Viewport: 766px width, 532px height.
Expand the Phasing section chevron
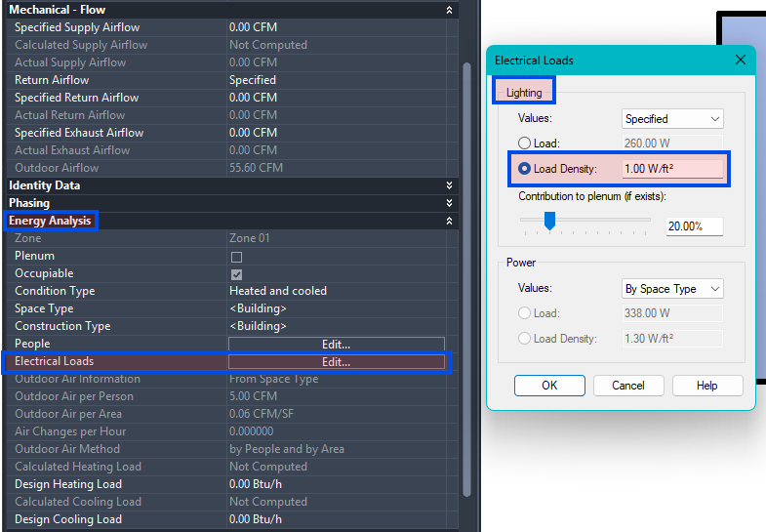click(449, 203)
